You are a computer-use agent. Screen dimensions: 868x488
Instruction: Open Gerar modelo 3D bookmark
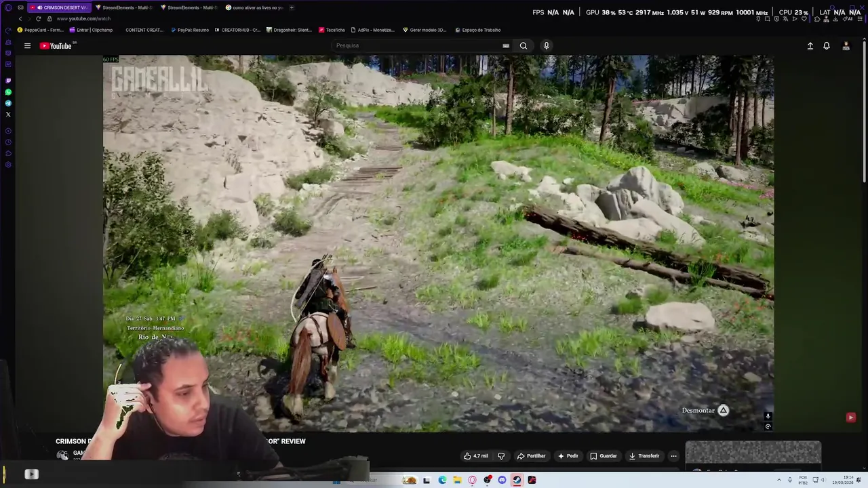pyautogui.click(x=425, y=30)
